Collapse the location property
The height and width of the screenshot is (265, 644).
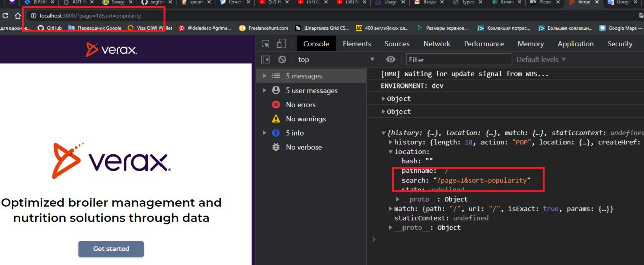(391, 152)
